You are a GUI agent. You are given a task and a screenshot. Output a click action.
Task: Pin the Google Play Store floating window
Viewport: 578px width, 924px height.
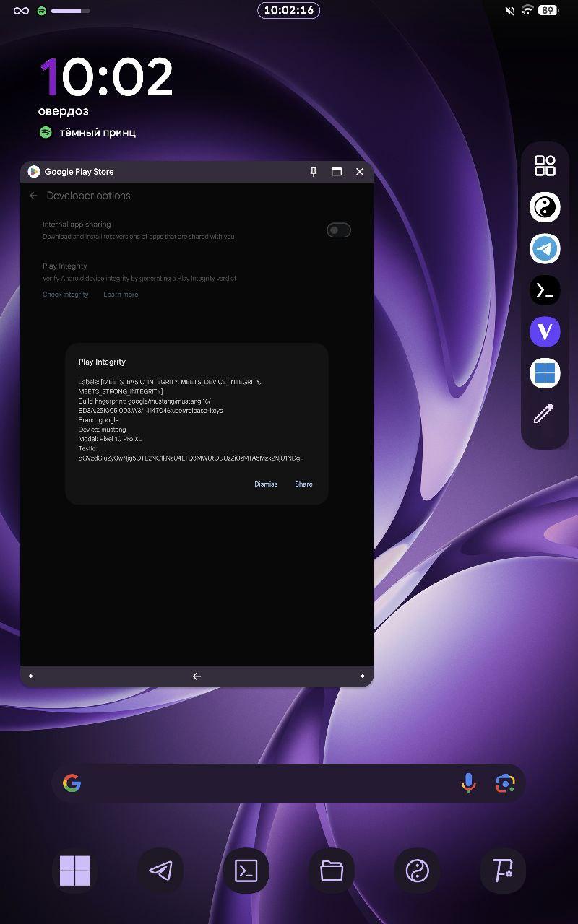point(314,172)
